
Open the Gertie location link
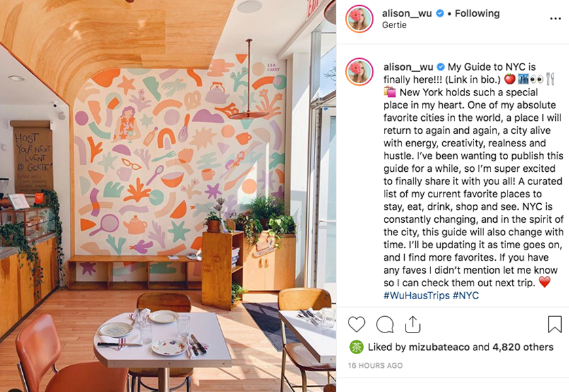click(394, 25)
